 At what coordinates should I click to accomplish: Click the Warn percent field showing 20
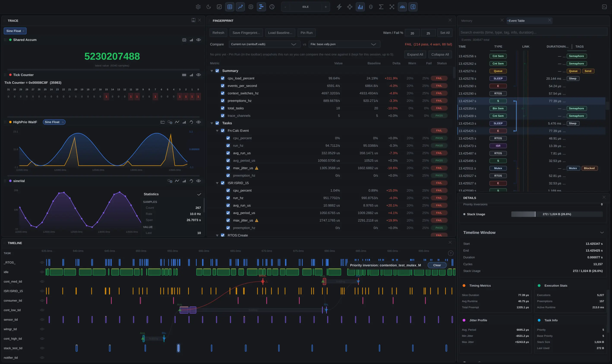point(412,33)
